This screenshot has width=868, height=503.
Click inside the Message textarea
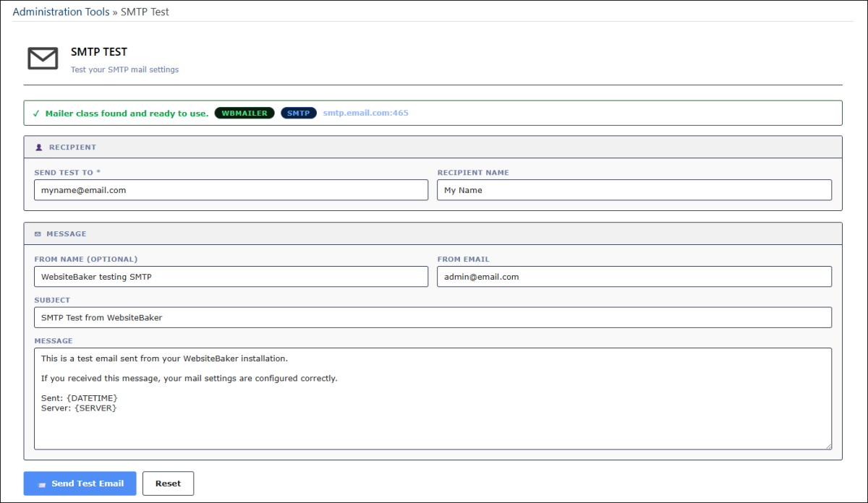pyautogui.click(x=433, y=426)
